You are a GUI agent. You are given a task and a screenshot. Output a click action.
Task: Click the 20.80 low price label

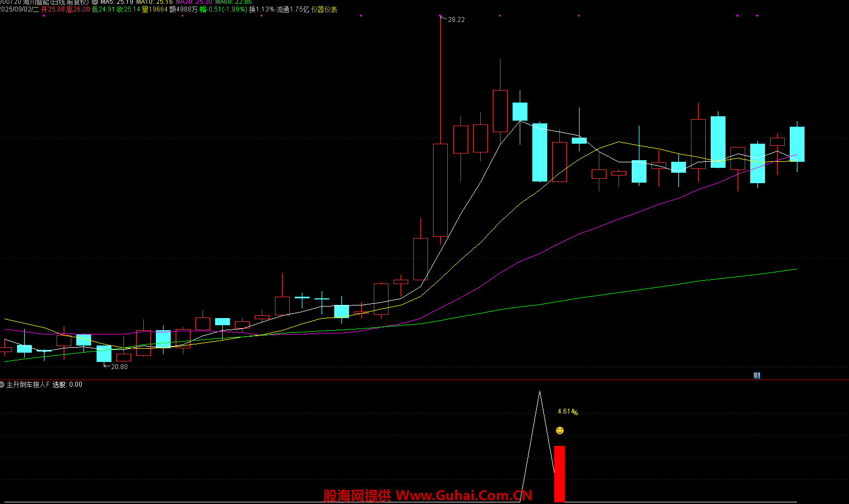coord(119,367)
